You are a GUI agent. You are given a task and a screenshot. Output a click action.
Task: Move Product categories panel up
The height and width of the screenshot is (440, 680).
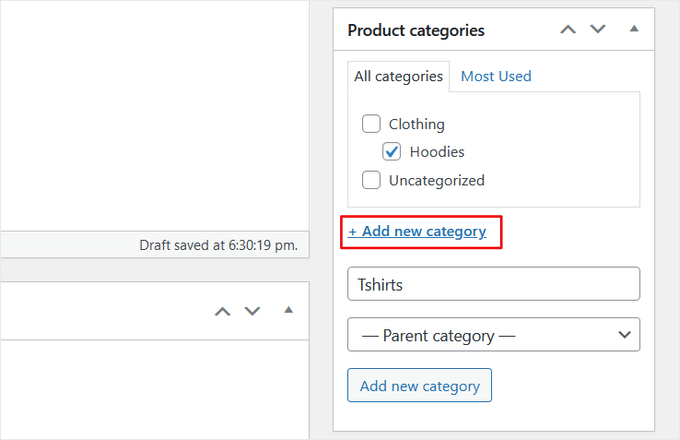point(568,30)
